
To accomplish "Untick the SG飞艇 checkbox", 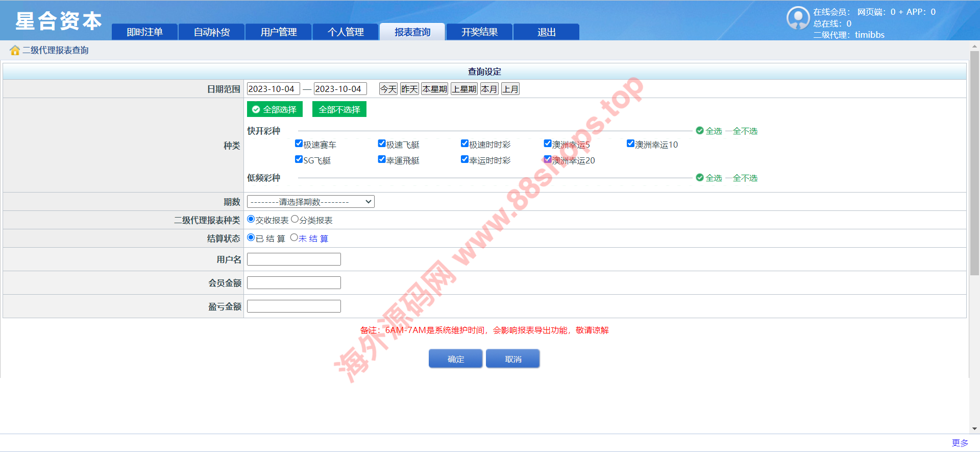I will click(x=299, y=159).
